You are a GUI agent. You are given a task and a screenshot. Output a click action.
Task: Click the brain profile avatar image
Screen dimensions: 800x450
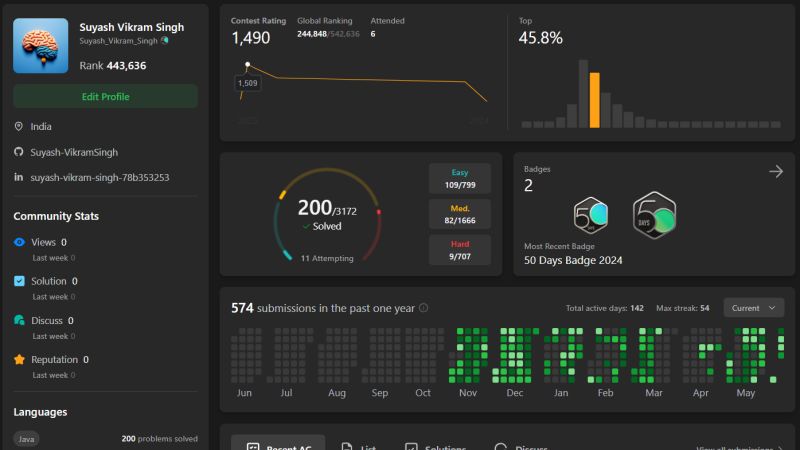[41, 46]
